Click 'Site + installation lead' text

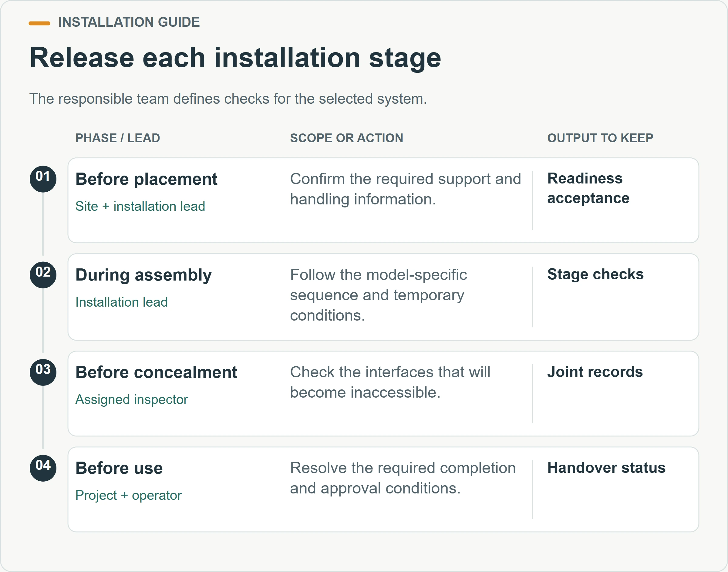point(140,206)
